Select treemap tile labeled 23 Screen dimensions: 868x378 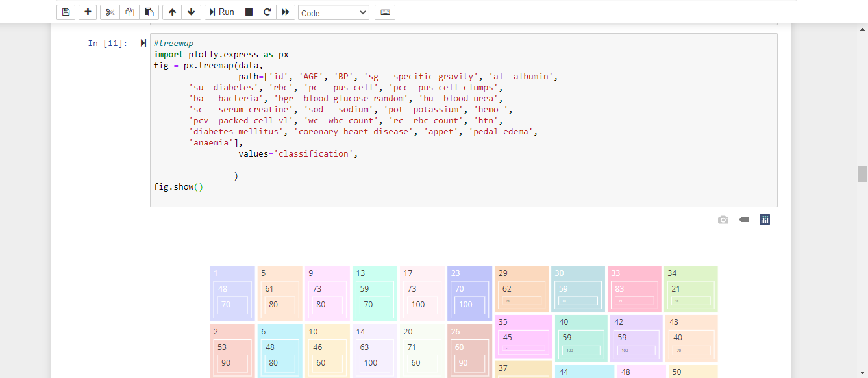coord(469,294)
